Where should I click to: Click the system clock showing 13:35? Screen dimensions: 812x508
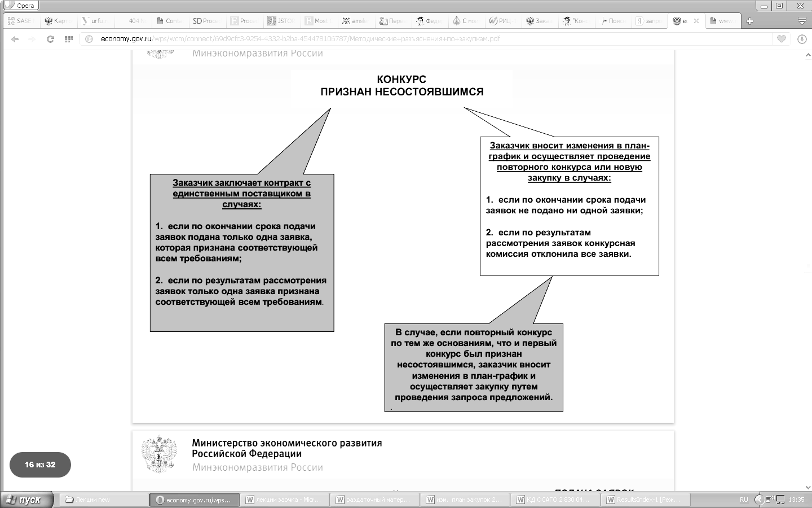pos(796,500)
